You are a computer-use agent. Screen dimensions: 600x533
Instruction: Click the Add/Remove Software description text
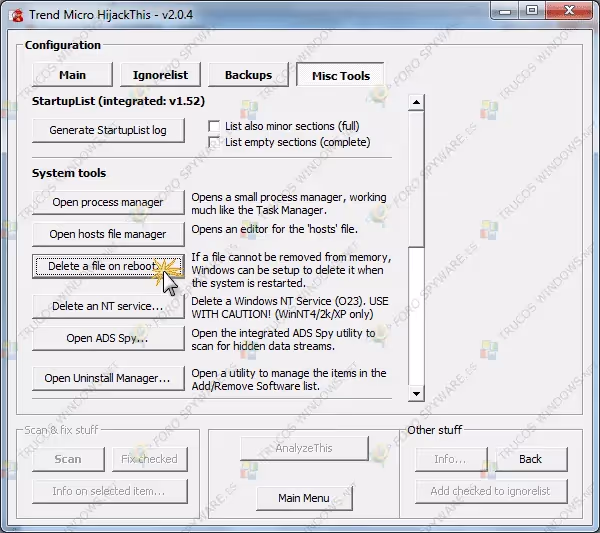coord(289,380)
